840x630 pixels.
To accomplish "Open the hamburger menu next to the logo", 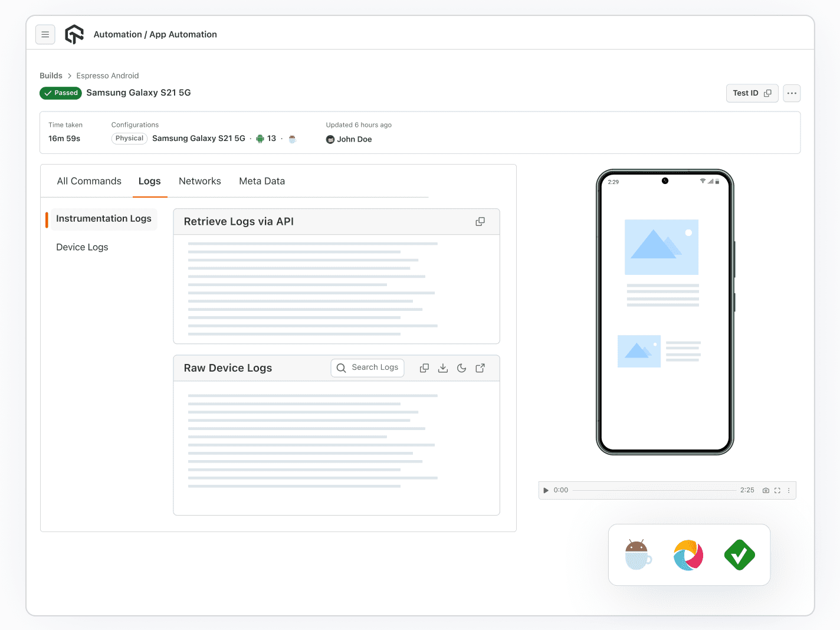I will click(x=45, y=34).
